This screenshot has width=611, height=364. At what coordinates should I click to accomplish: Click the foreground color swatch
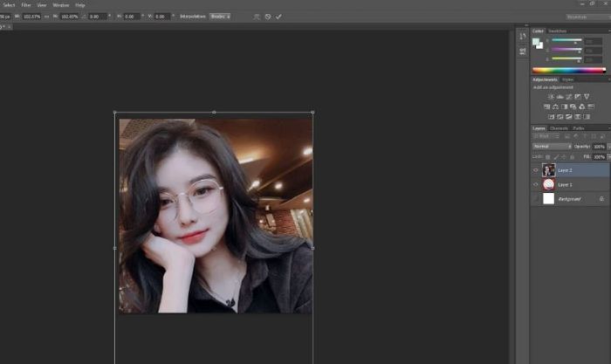[x=536, y=41]
